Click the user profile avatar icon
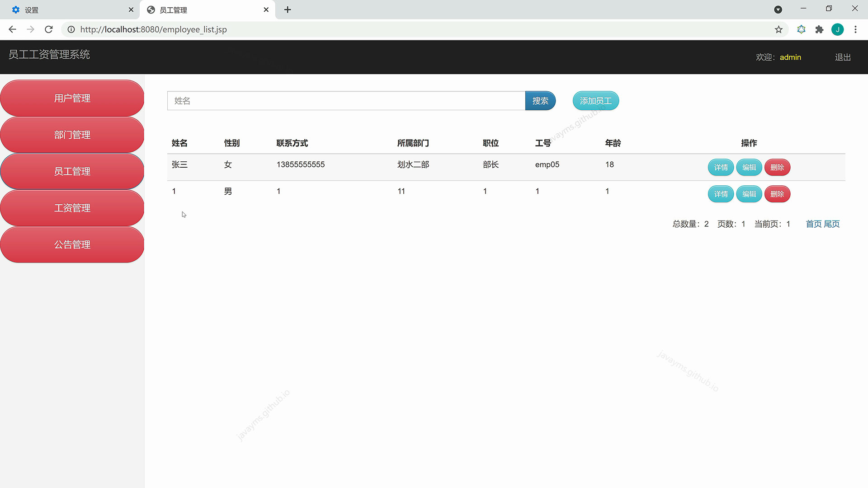The width and height of the screenshot is (868, 488). click(838, 29)
